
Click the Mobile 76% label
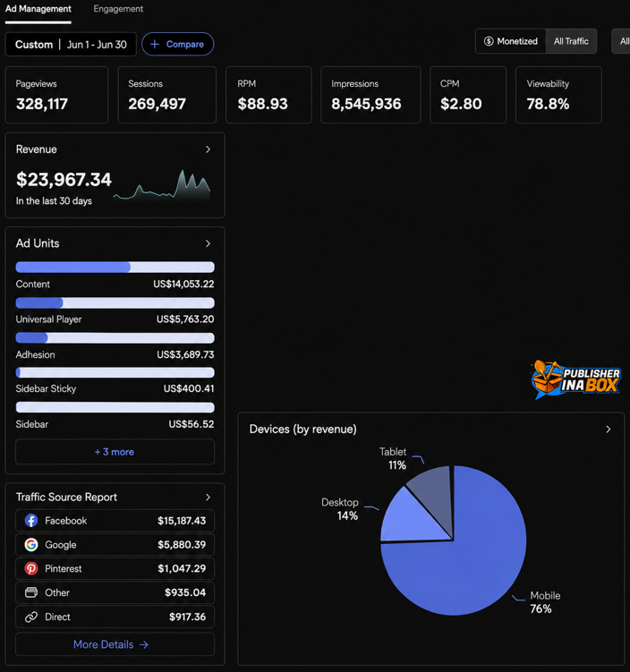(x=545, y=602)
